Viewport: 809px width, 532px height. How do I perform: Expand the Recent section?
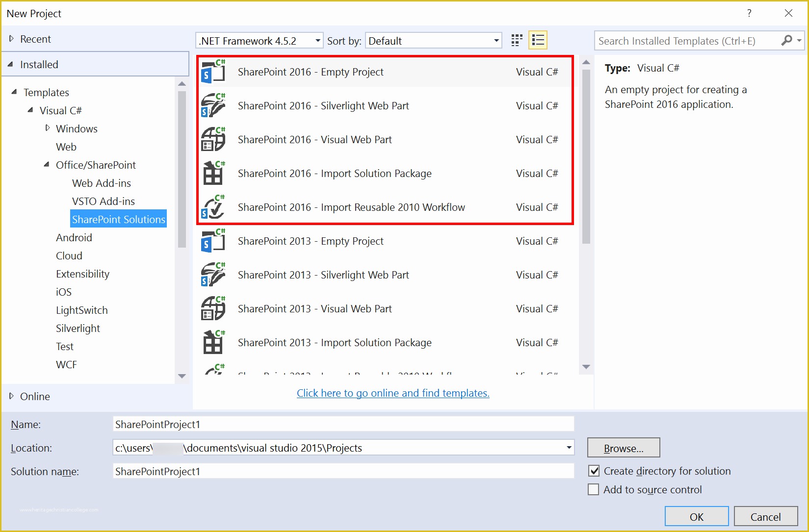pyautogui.click(x=11, y=39)
